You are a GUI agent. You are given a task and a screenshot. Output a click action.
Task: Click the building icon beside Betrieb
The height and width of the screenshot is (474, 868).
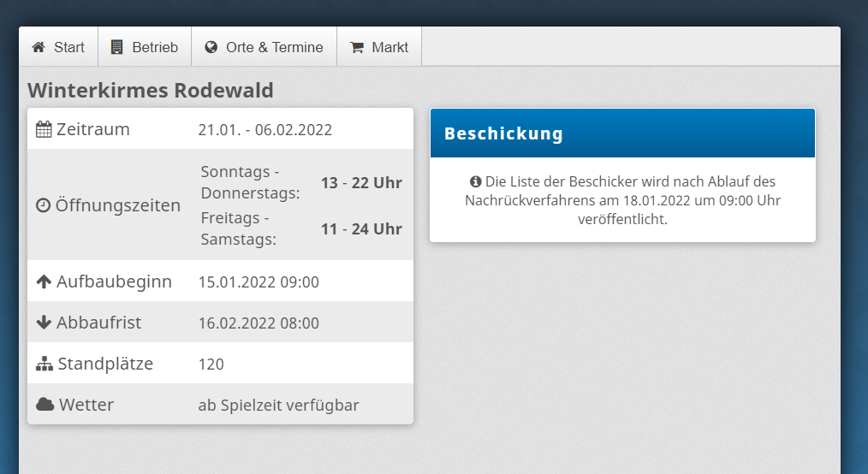(117, 48)
